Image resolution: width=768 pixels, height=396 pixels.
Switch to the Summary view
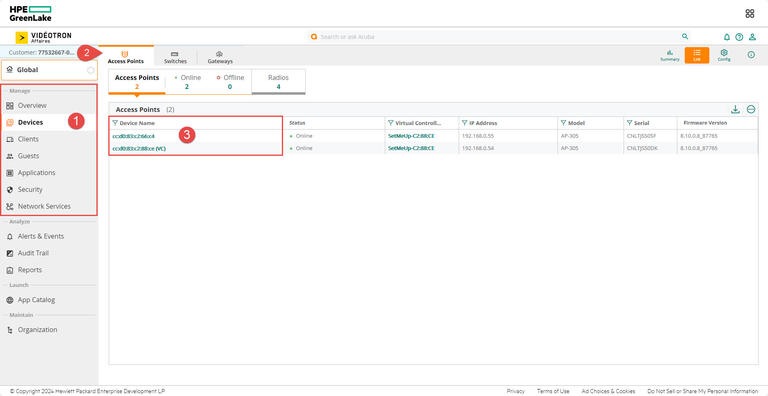pyautogui.click(x=669, y=55)
